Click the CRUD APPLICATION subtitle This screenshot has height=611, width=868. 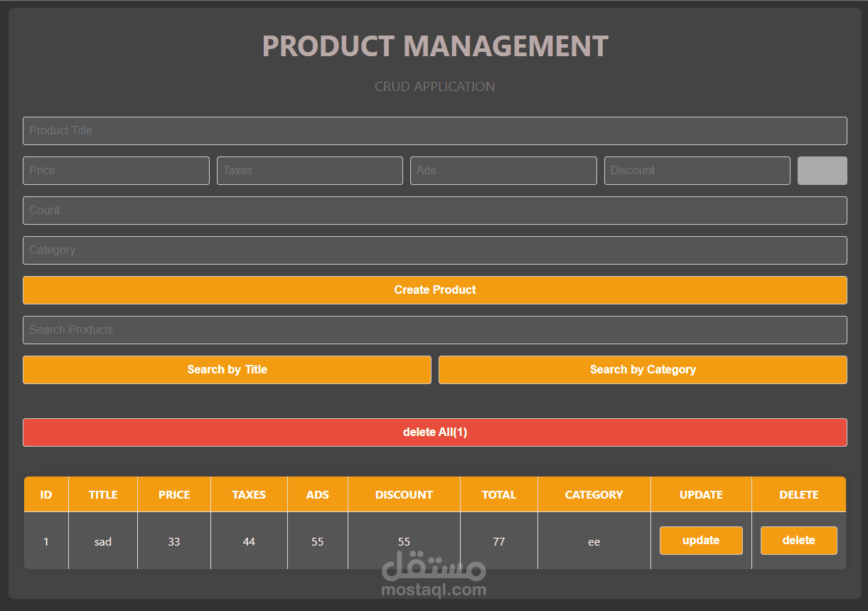coord(435,87)
